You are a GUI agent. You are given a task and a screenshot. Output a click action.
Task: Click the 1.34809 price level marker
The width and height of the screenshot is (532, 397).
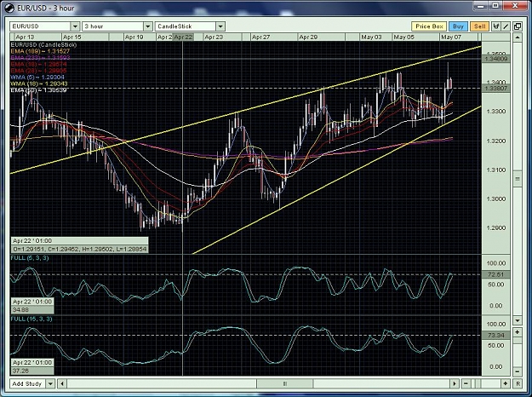(x=496, y=59)
